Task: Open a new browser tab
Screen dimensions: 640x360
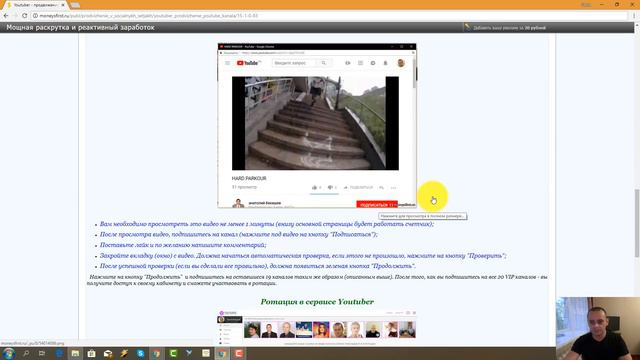Action: click(75, 5)
